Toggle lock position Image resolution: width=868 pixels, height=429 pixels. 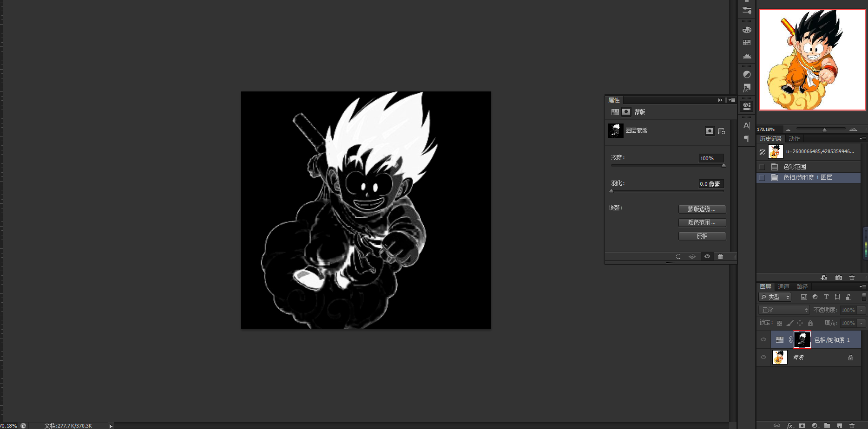point(800,323)
